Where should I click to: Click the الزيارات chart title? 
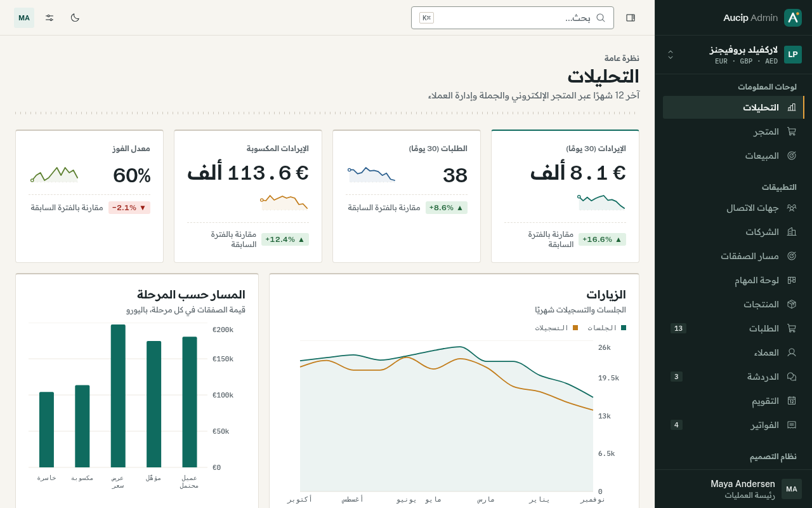[x=606, y=295]
